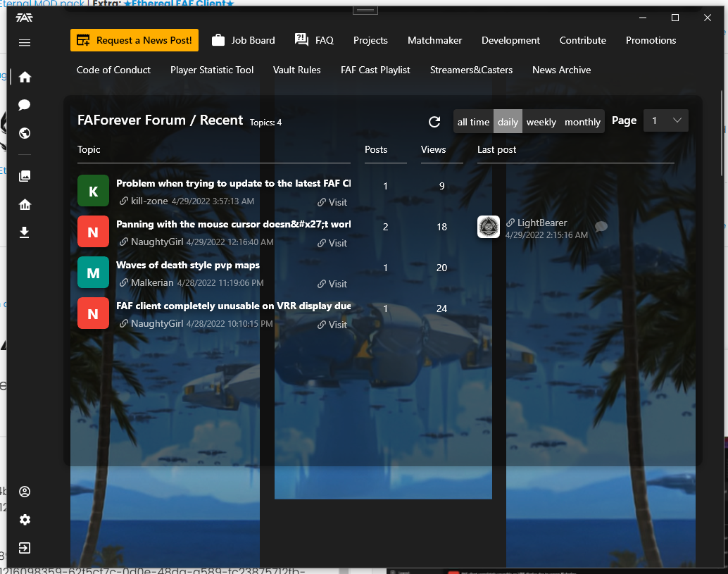Open FAF Cast Playlist
This screenshot has height=574, width=728.
[x=375, y=70]
